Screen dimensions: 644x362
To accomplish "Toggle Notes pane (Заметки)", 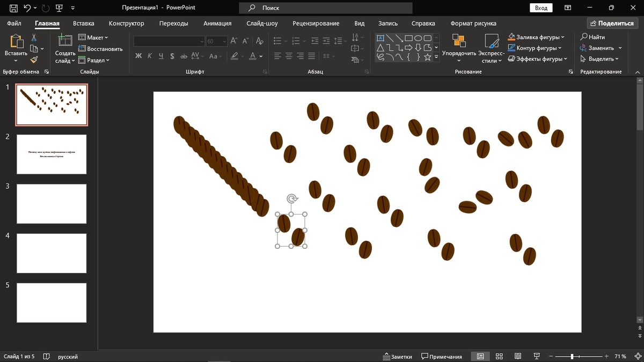I will click(x=397, y=356).
